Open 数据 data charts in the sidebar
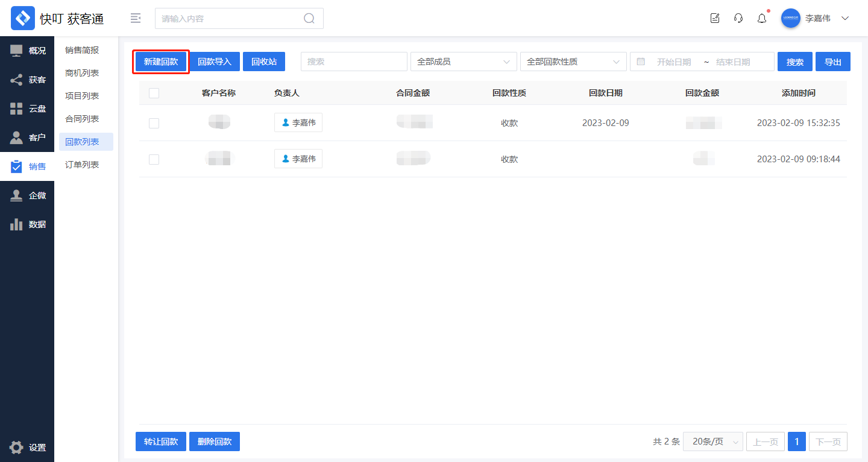Screen dimensions: 868x462 click(27, 224)
